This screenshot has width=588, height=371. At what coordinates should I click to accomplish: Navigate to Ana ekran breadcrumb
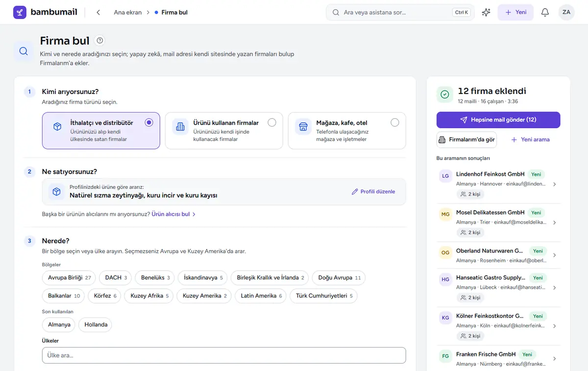(x=128, y=12)
